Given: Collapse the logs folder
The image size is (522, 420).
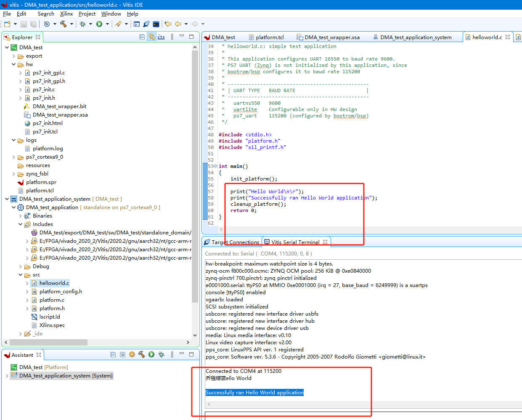Looking at the screenshot, I should click(x=14, y=140).
